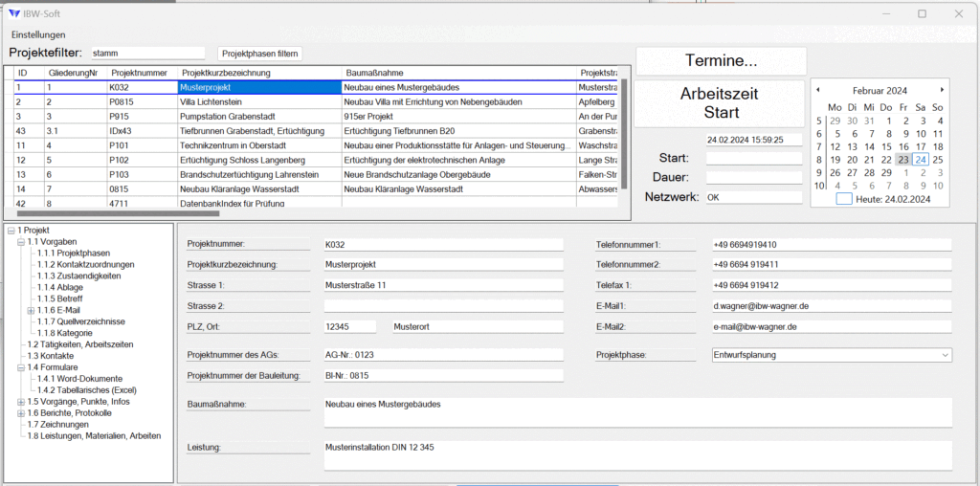This screenshot has width=980, height=486.
Task: Select 1.1.5 Betreff tree item
Action: pyautogui.click(x=59, y=298)
